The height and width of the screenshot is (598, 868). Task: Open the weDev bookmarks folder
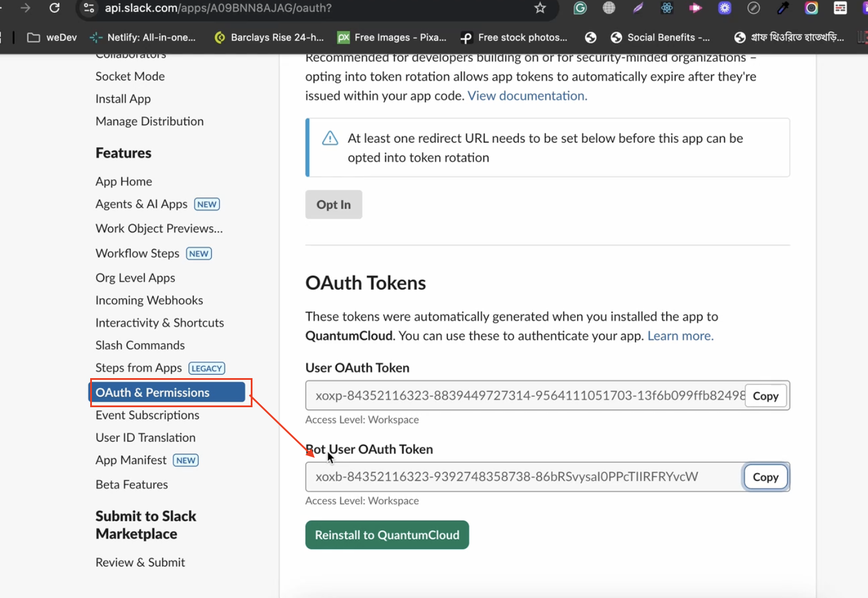tap(52, 37)
